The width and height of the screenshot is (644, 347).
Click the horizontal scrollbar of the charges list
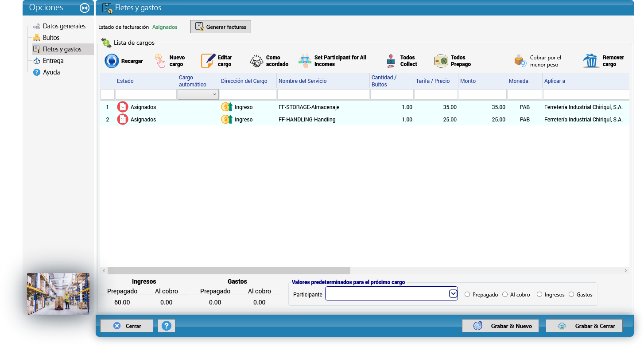pos(229,270)
